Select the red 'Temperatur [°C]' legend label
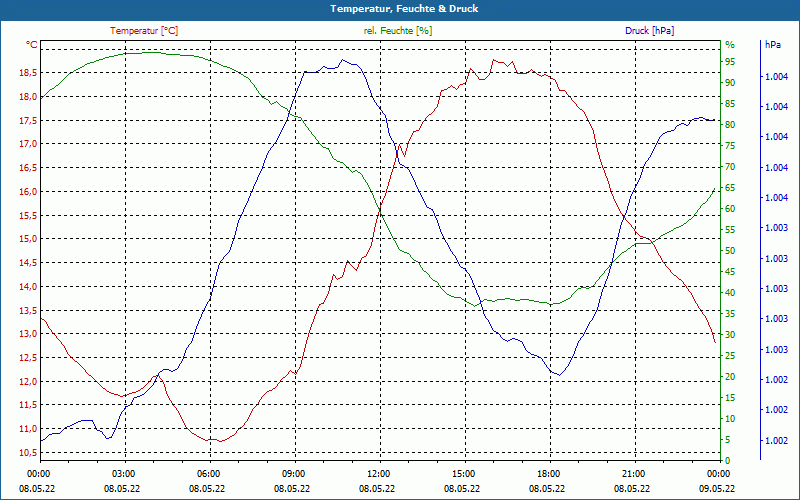This screenshot has height=500, width=800. (144, 31)
